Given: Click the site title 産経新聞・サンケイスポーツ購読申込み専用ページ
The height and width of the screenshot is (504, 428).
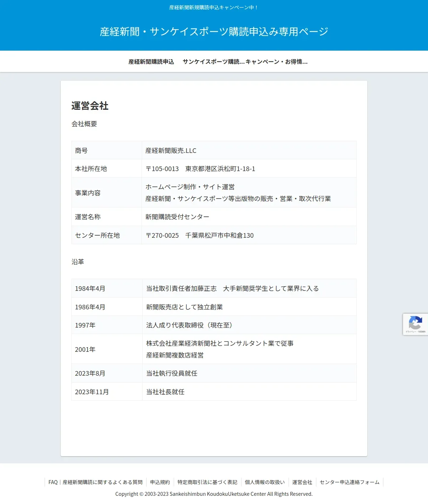Looking at the screenshot, I should (214, 32).
